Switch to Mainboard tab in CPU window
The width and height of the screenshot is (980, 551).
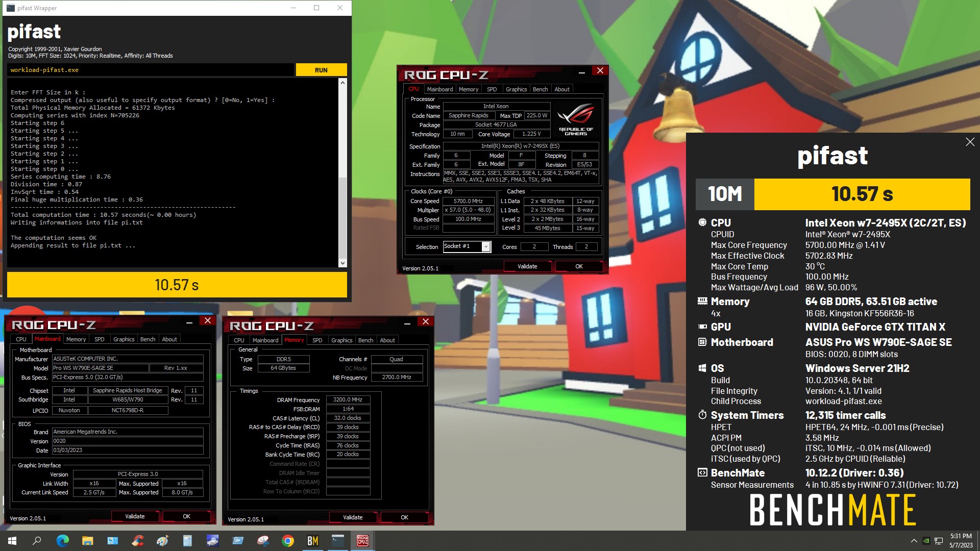440,89
